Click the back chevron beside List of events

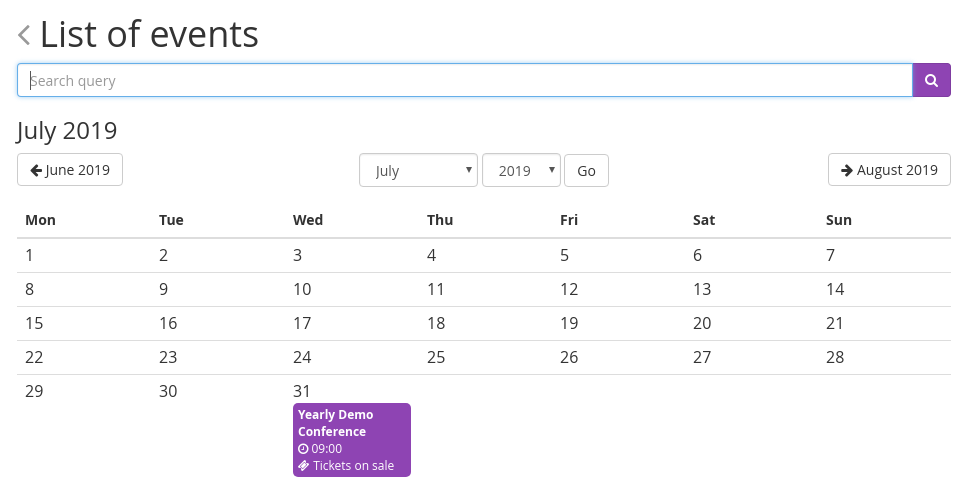[25, 36]
